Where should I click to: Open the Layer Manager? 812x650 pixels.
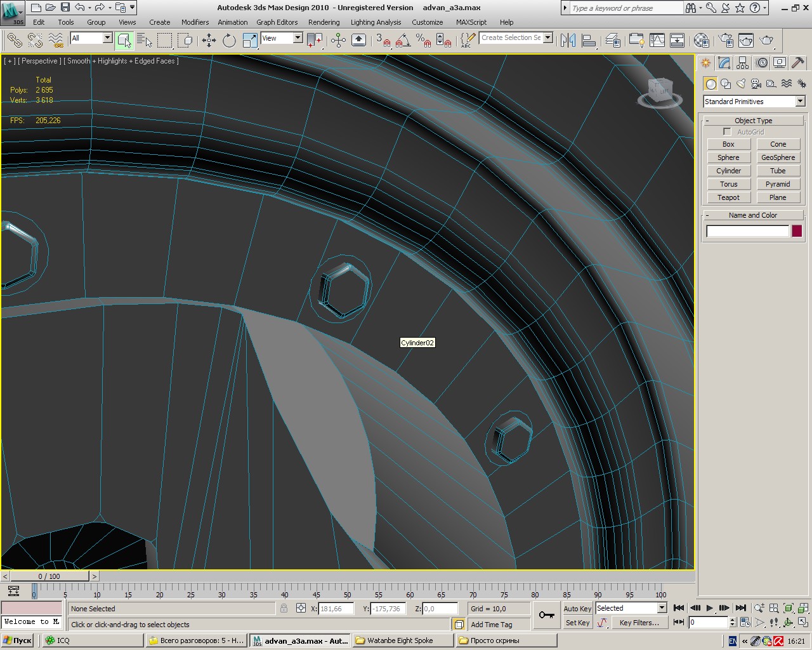(613, 41)
